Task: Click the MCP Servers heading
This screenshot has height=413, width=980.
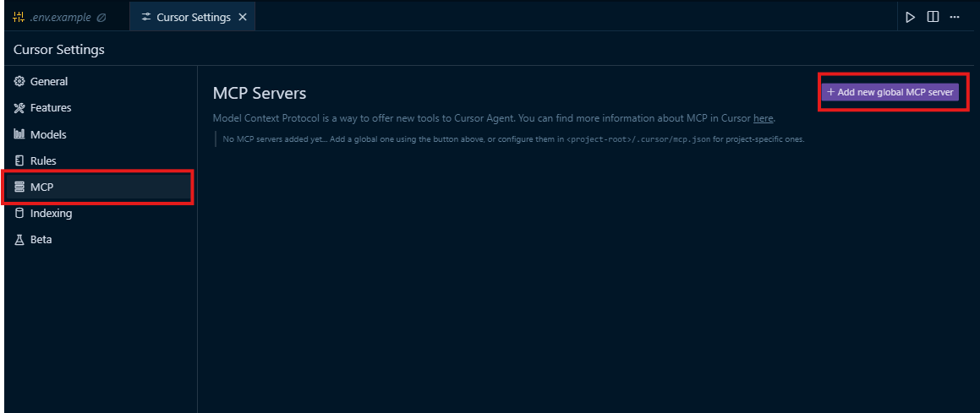Action: (260, 94)
